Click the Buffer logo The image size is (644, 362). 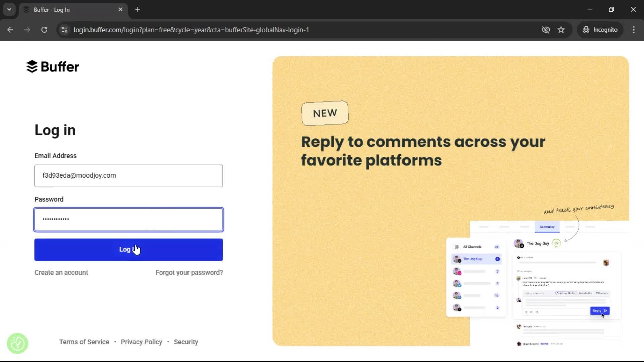[x=53, y=66]
